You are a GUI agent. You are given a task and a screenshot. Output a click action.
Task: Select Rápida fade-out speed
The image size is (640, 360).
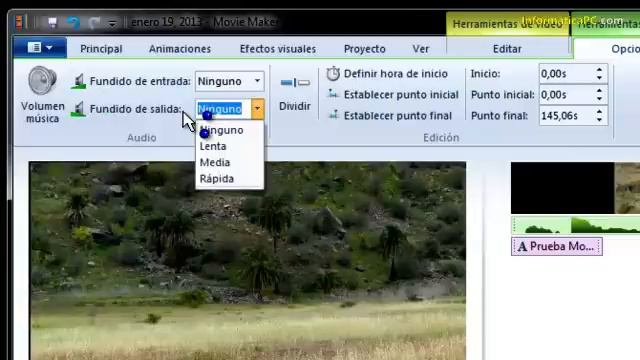coord(229,179)
